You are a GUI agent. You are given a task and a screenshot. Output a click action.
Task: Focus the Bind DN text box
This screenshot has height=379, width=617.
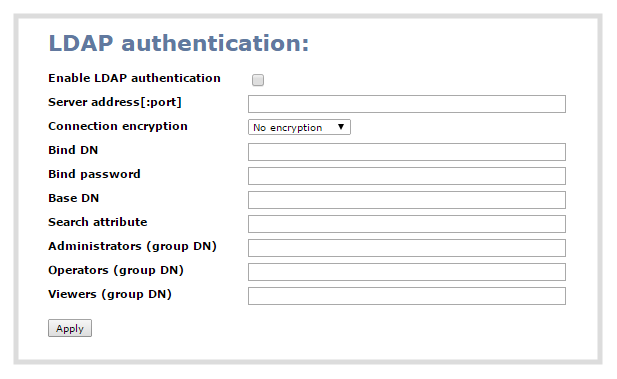tap(406, 152)
